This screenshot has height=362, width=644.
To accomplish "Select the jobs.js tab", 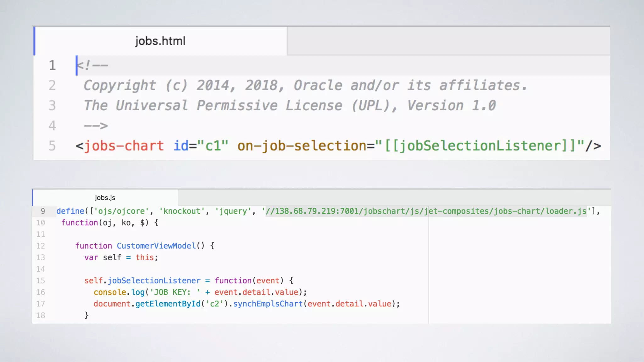I will [105, 198].
